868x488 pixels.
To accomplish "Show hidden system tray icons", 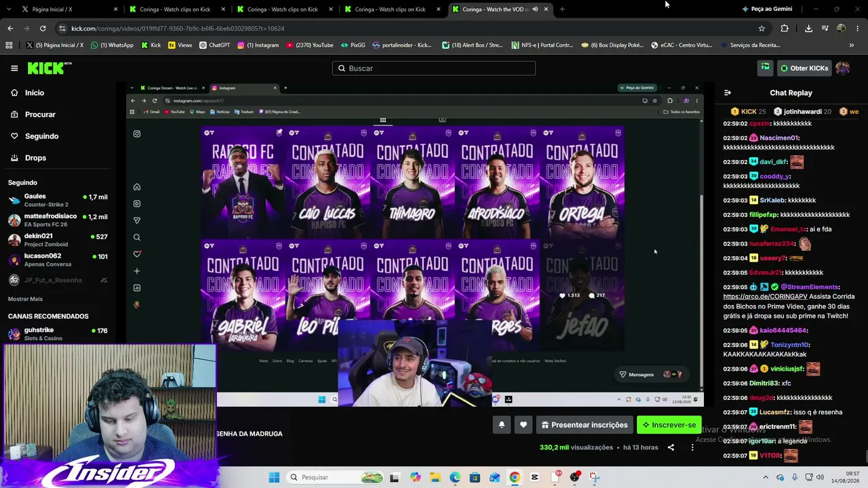I will [x=766, y=477].
